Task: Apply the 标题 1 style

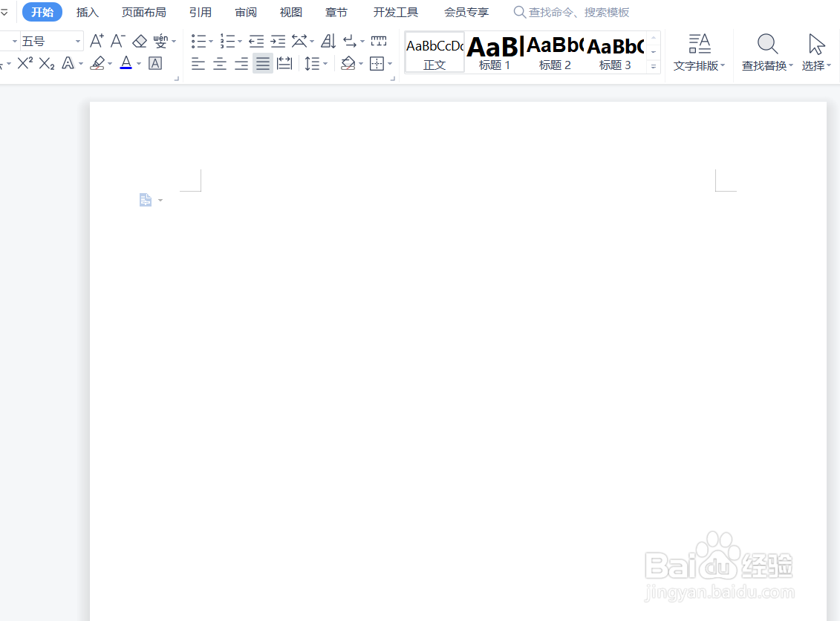Action: [x=495, y=52]
